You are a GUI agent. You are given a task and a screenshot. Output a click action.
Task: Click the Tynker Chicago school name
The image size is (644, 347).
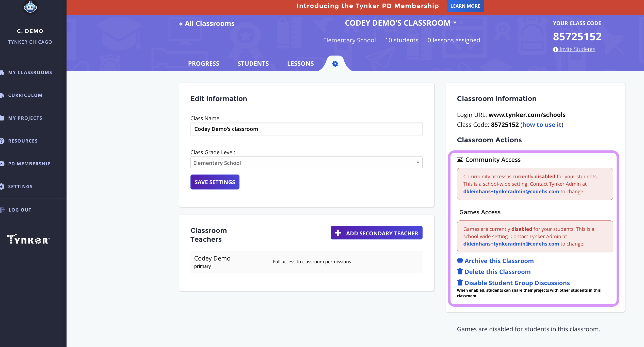30,42
